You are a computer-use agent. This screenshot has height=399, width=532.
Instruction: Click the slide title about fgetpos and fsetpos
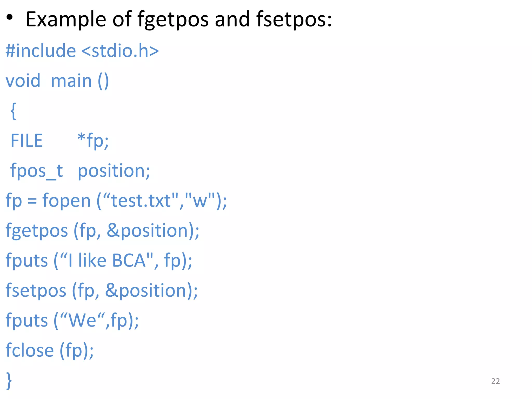coord(179,19)
